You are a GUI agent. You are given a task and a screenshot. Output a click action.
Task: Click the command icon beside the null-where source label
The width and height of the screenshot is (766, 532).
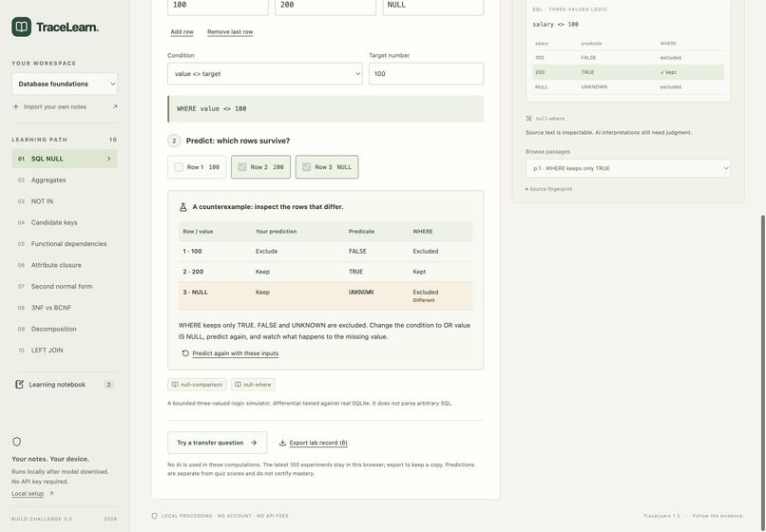[528, 118]
